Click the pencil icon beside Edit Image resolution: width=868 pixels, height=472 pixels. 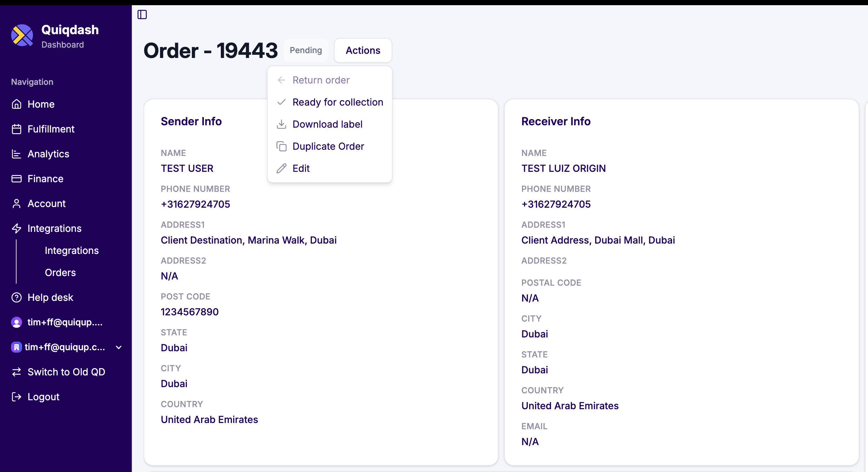point(282,168)
